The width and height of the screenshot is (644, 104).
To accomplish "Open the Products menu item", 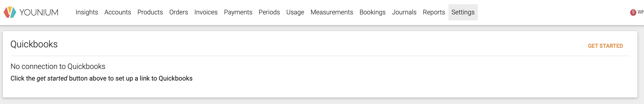I will pos(150,12).
